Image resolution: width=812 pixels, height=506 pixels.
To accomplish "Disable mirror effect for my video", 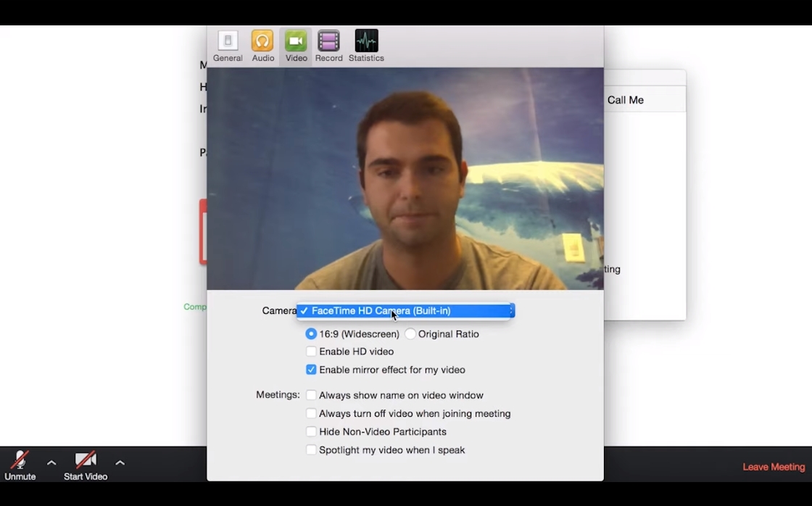I will (311, 370).
